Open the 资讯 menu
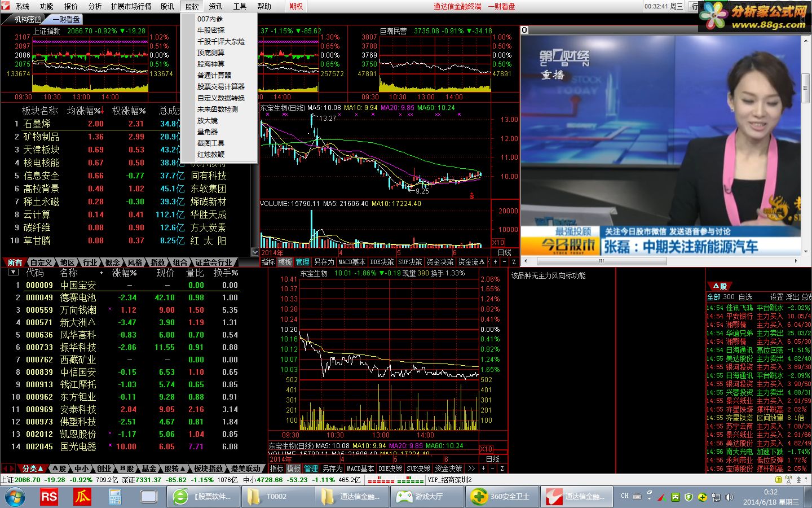The width and height of the screenshot is (812, 508). pyautogui.click(x=216, y=6)
